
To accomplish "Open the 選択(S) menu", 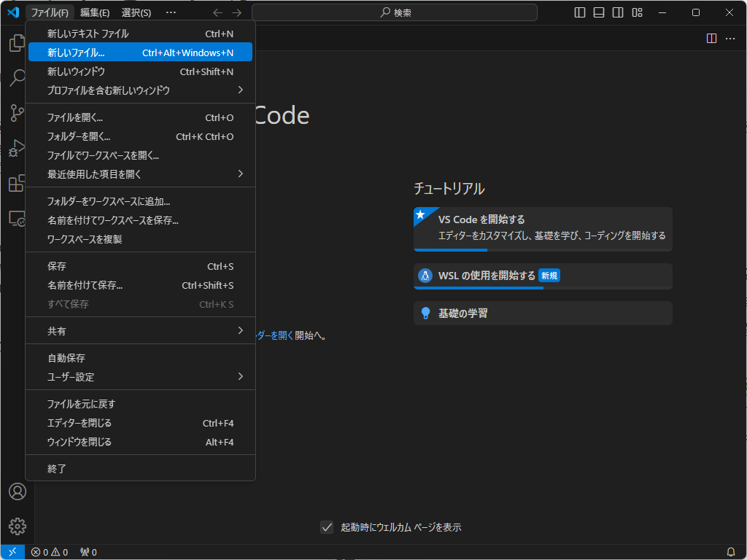I will point(136,13).
